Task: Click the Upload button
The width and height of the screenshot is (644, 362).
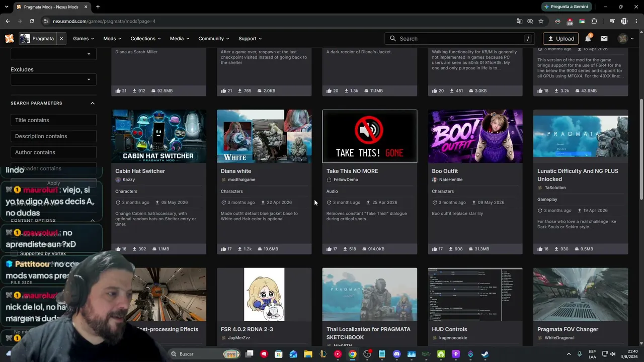Action: (560, 39)
